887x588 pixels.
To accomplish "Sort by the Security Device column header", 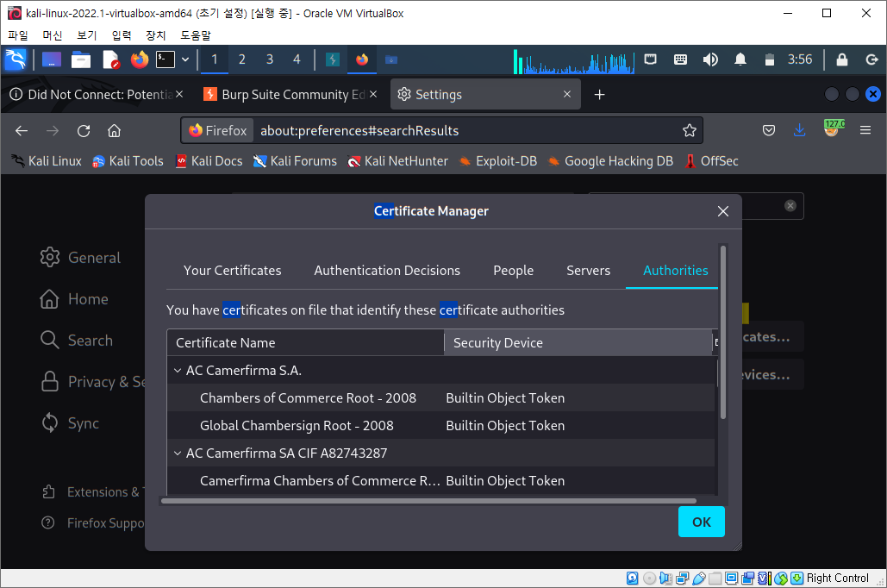I will coord(578,343).
